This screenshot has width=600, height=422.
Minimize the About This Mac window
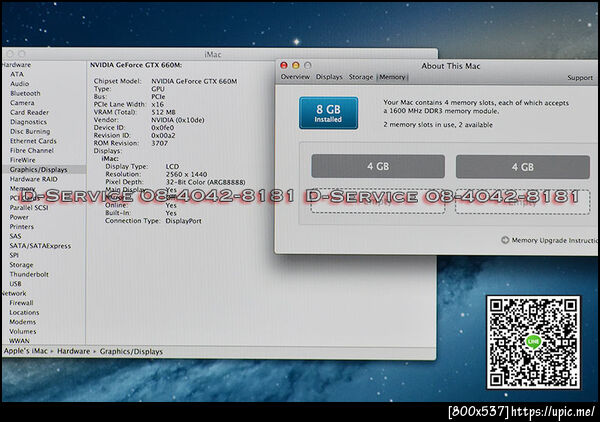tap(296, 65)
